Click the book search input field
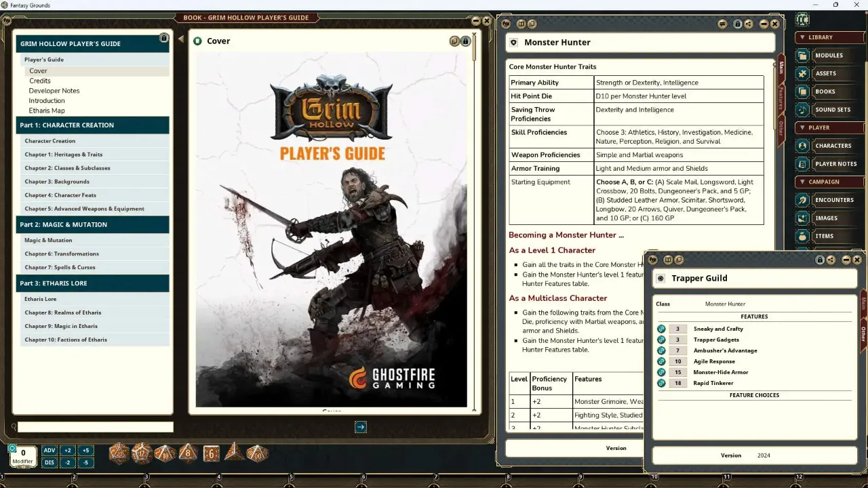The image size is (868, 488). tap(96, 427)
